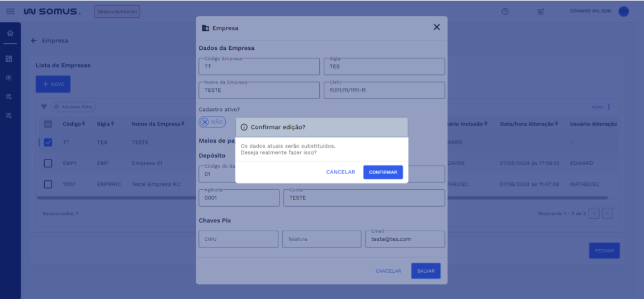Click Adicionar Filtro chip
644x299 pixels.
73,107
